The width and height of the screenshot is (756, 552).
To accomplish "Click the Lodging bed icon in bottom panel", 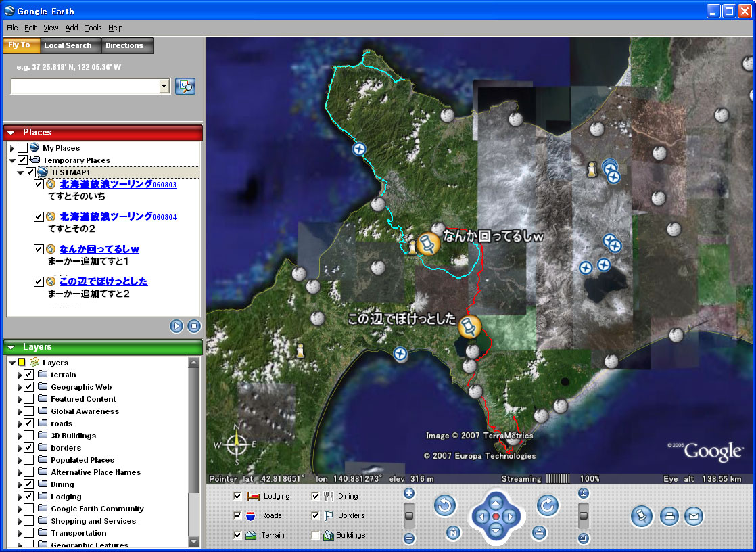I will tap(253, 496).
